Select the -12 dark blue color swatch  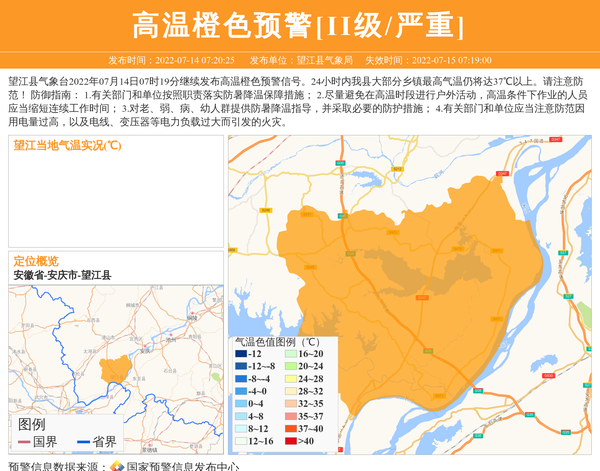coord(240,354)
